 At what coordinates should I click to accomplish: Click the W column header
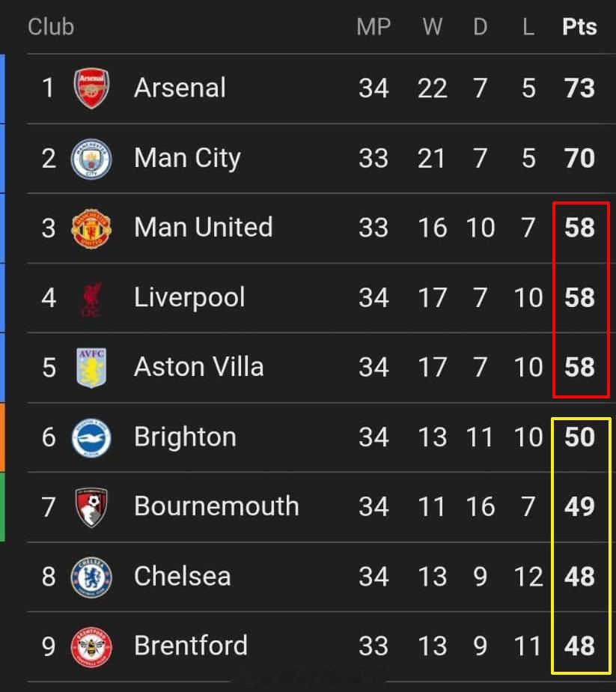432,27
